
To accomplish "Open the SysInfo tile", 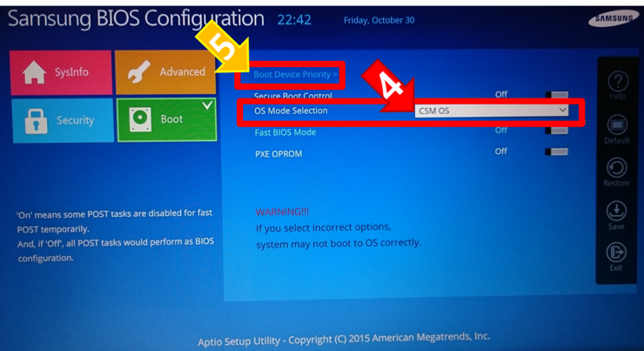I will tap(61, 72).
